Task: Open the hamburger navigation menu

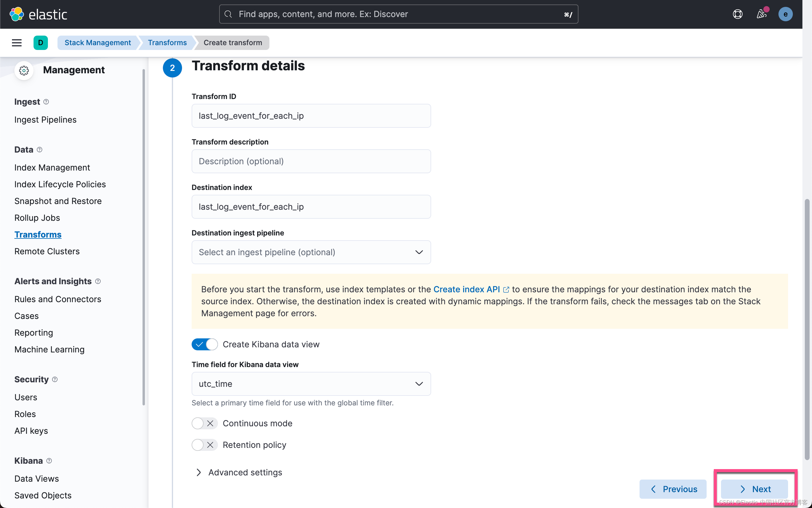Action: pyautogui.click(x=16, y=43)
